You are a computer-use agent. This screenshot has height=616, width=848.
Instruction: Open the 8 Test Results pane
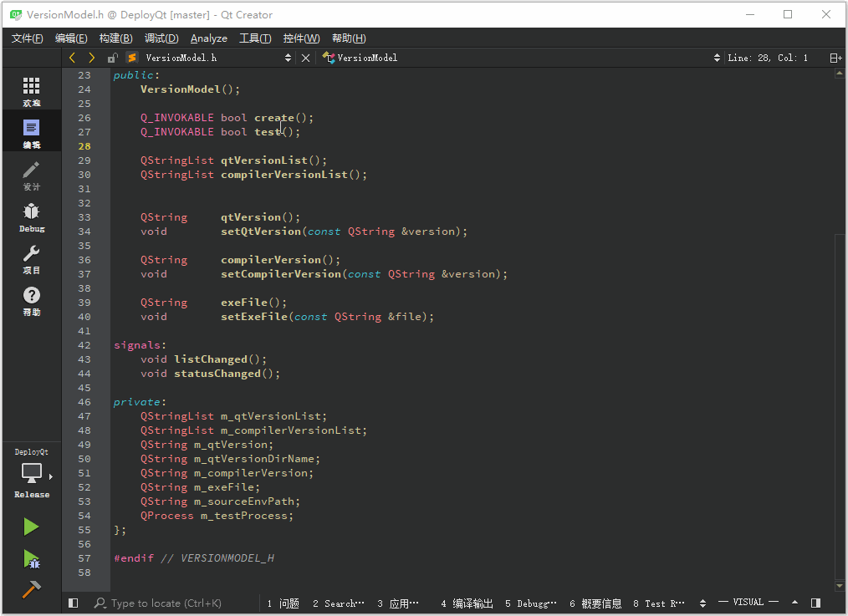659,603
